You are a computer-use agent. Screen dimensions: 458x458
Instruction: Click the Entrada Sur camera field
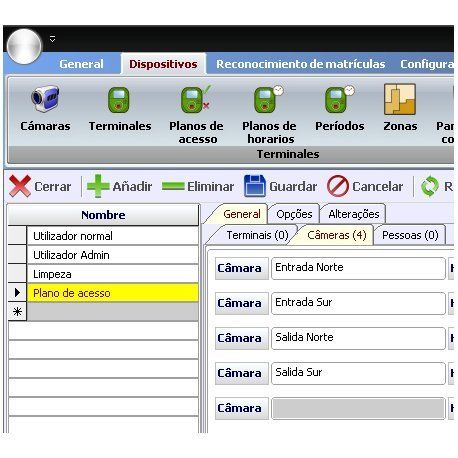[x=358, y=303]
